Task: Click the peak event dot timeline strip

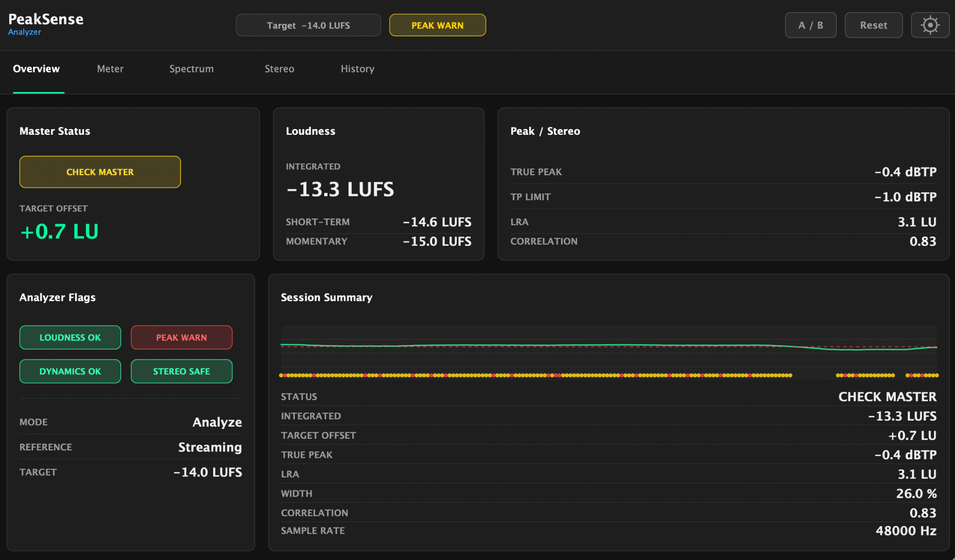Action: pos(609,375)
